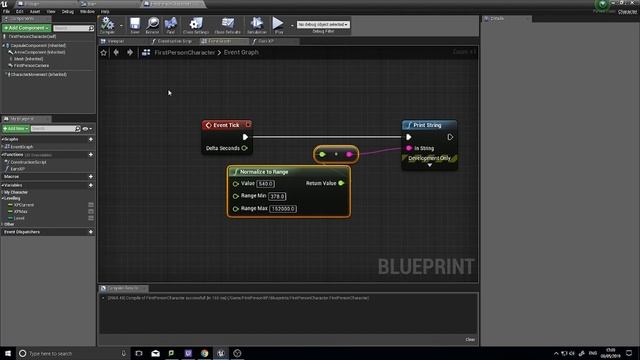Add a new graph with Graphs plus button
640x360 pixels.
(91, 139)
